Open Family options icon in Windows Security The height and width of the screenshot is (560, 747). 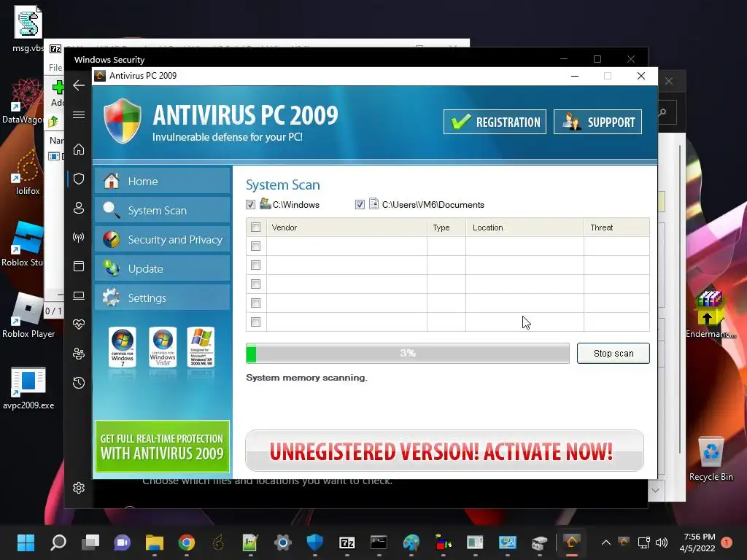(x=79, y=354)
